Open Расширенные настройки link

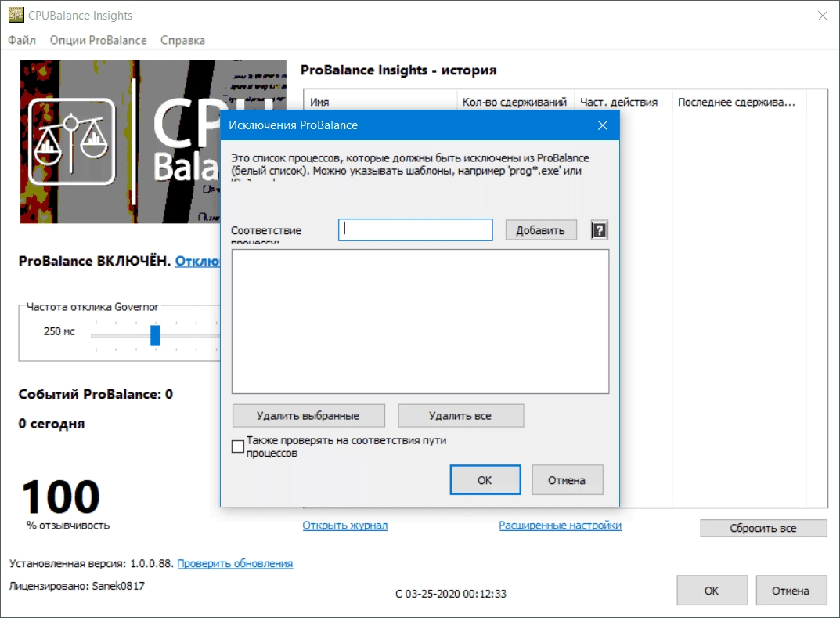point(561,526)
